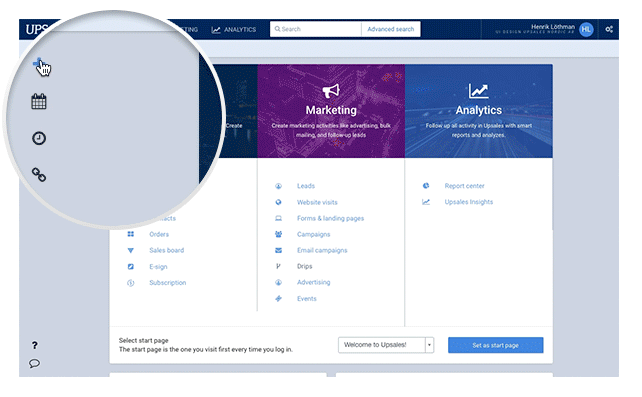Click the Set as start page button

click(495, 345)
